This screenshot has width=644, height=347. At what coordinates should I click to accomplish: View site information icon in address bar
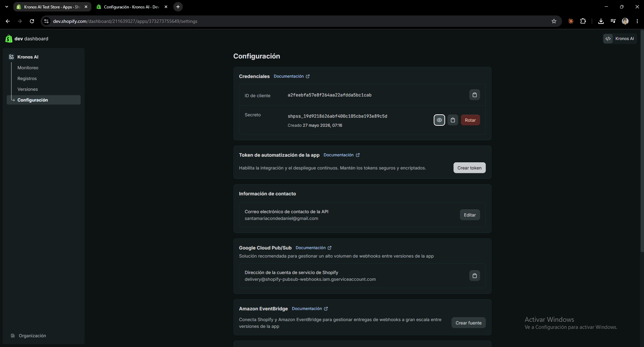click(x=46, y=21)
